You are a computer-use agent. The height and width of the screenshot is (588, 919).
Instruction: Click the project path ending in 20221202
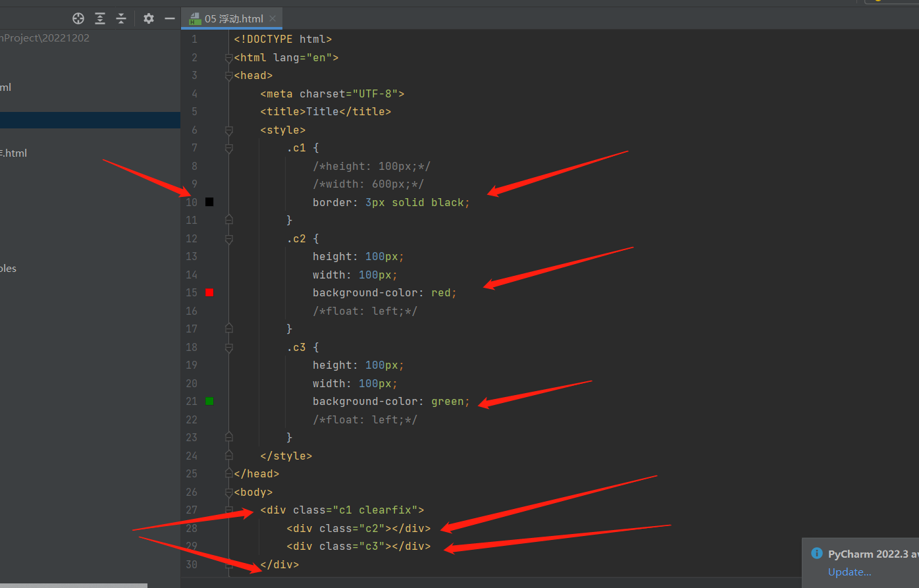tap(45, 38)
